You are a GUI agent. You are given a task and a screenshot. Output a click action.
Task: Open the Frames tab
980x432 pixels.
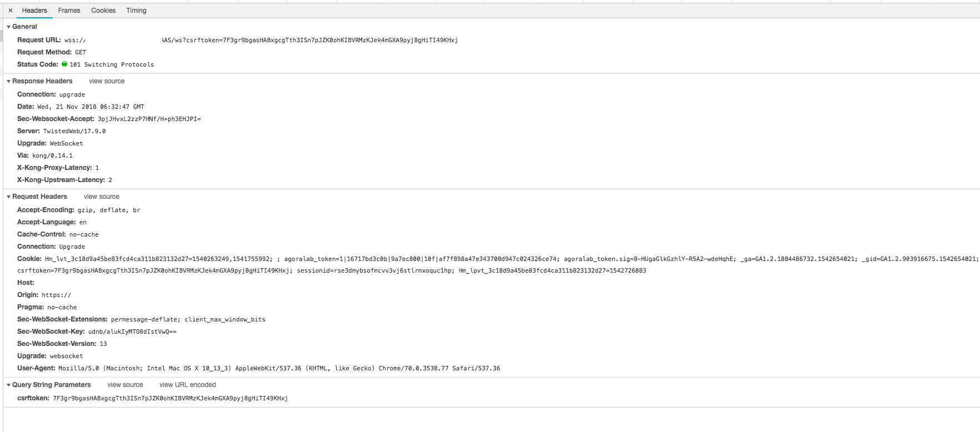point(69,11)
